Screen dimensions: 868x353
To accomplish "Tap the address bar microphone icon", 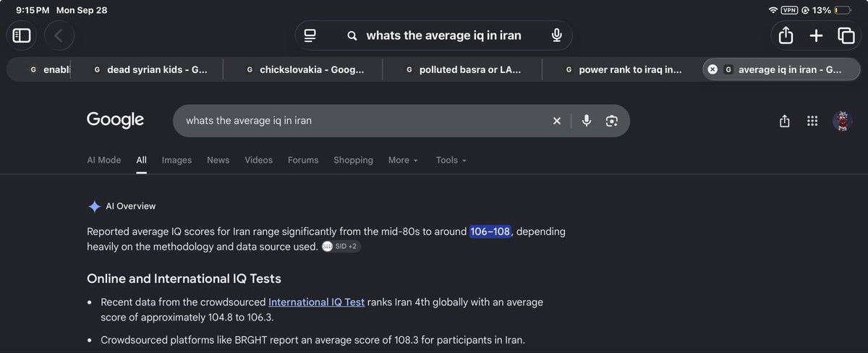I will pos(557,35).
